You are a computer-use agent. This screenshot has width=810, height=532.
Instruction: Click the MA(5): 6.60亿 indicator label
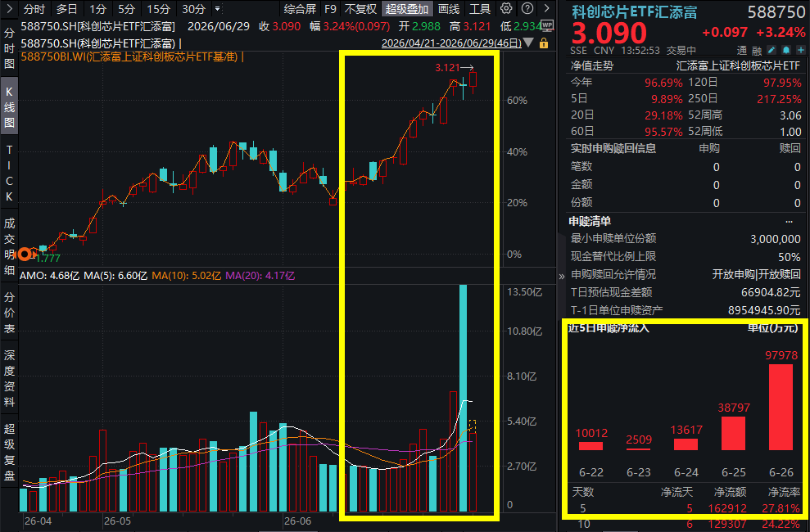(115, 276)
